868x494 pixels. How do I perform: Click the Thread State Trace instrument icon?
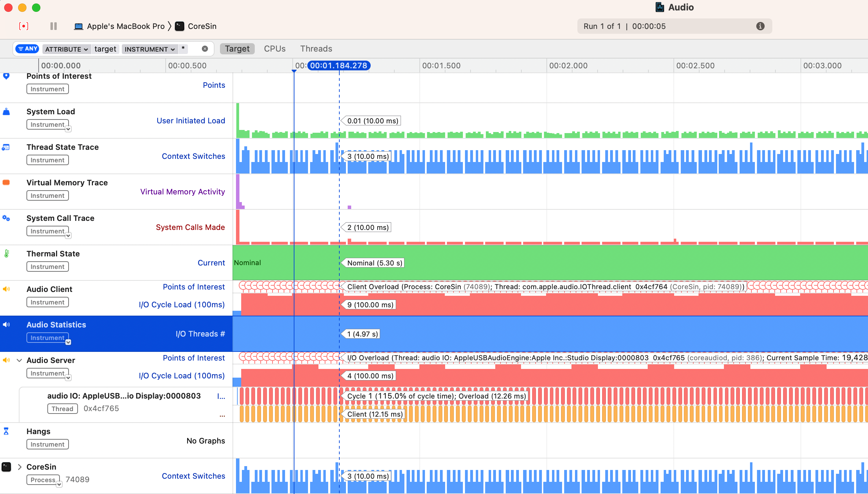[x=5, y=147]
